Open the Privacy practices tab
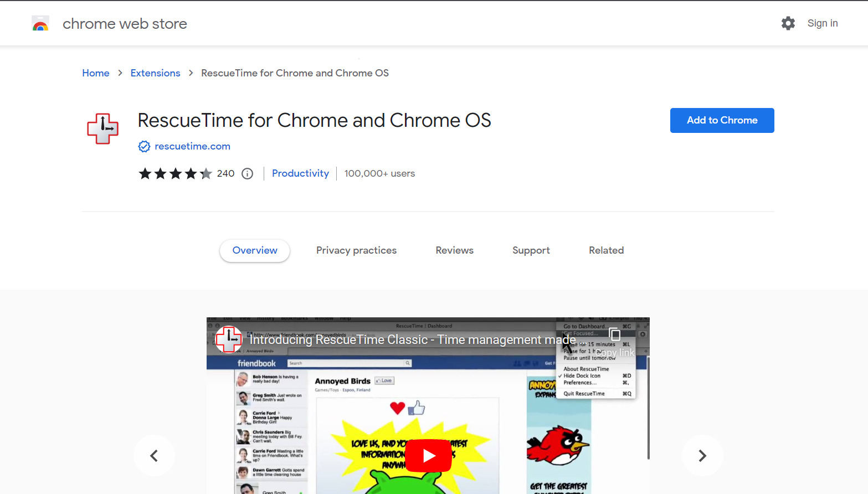The width and height of the screenshot is (868, 494). coord(356,250)
